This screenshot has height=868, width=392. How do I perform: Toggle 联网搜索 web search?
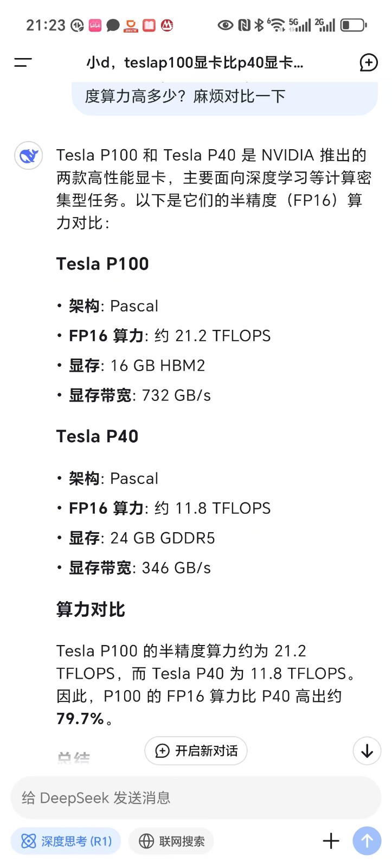[x=171, y=841]
